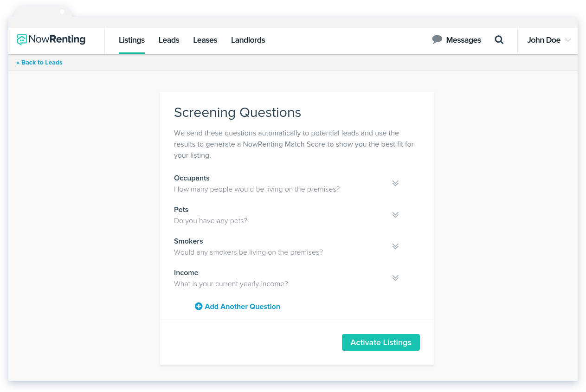Image resolution: width=586 pixels, height=392 pixels.
Task: Open the Leases tab
Action: (205, 40)
